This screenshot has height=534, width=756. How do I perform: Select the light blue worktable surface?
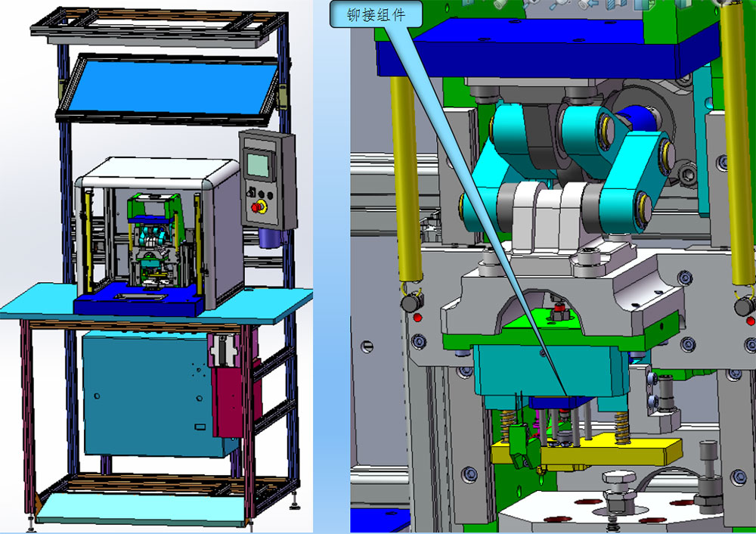point(45,304)
